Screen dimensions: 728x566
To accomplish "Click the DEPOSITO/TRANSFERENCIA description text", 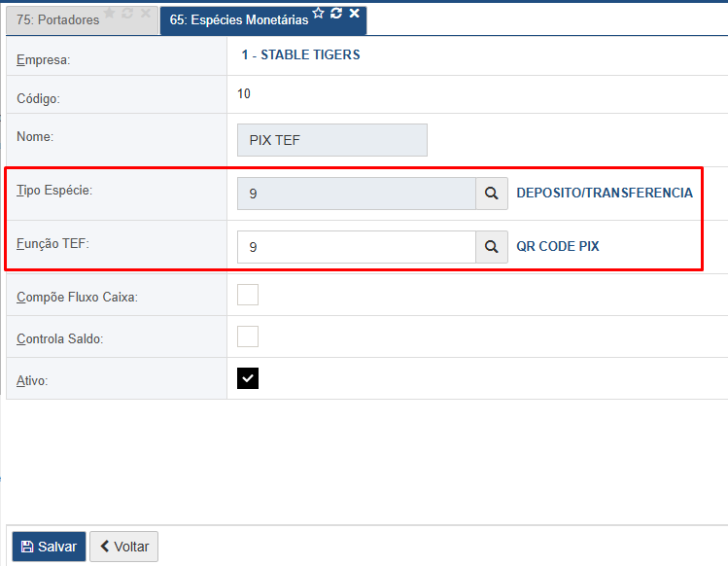I will coord(605,193).
